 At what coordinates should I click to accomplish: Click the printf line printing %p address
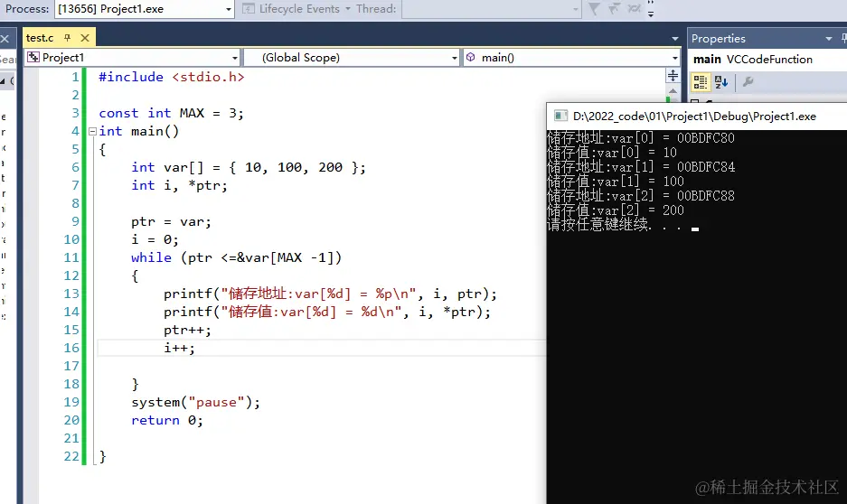(x=330, y=294)
